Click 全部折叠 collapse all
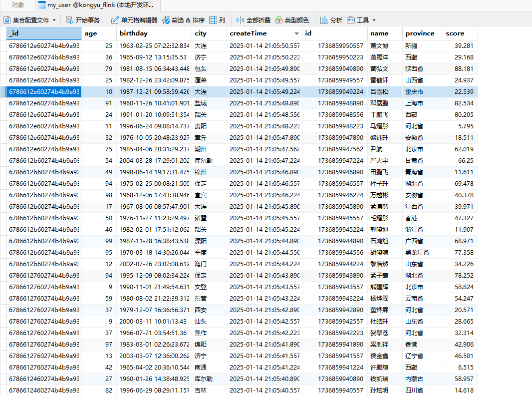The width and height of the screenshot is (532, 396). point(241,20)
